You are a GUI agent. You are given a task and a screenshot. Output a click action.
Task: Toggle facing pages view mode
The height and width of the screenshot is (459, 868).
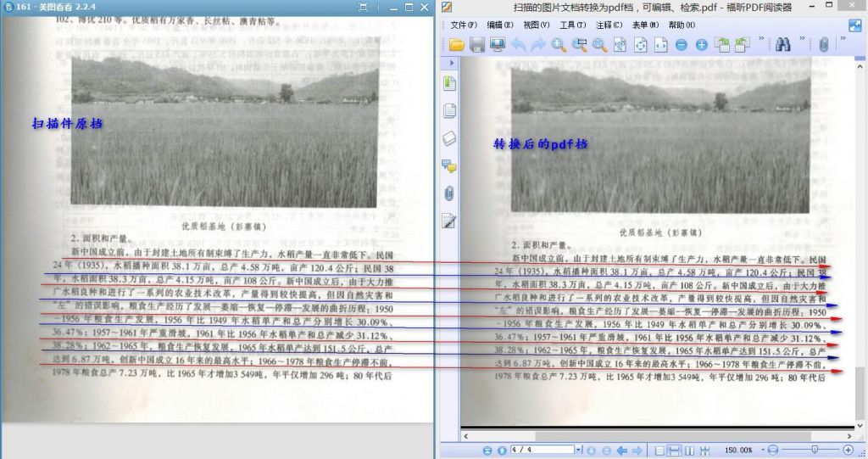click(x=689, y=450)
